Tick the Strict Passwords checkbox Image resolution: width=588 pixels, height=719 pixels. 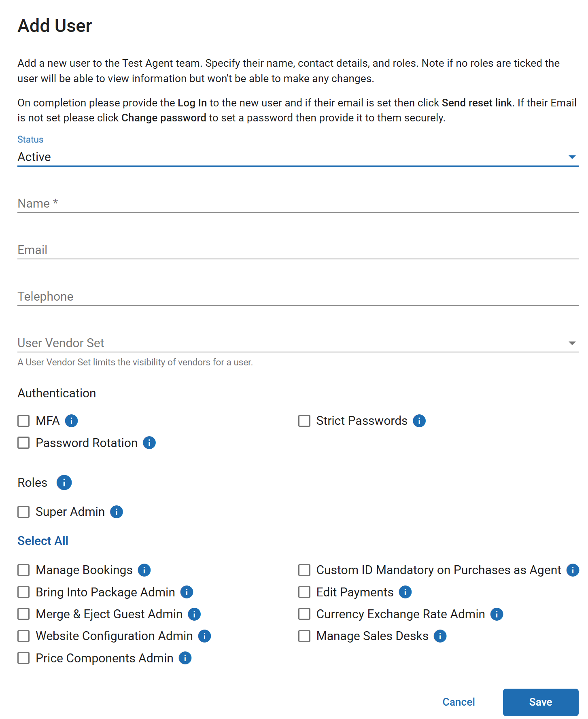click(x=304, y=421)
